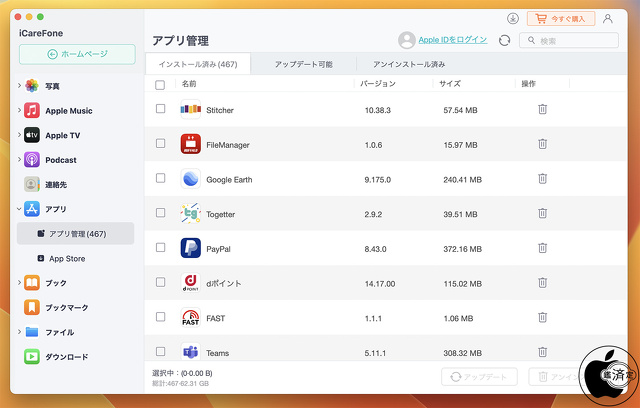
Task: Click ホームページ back button
Action: point(77,54)
